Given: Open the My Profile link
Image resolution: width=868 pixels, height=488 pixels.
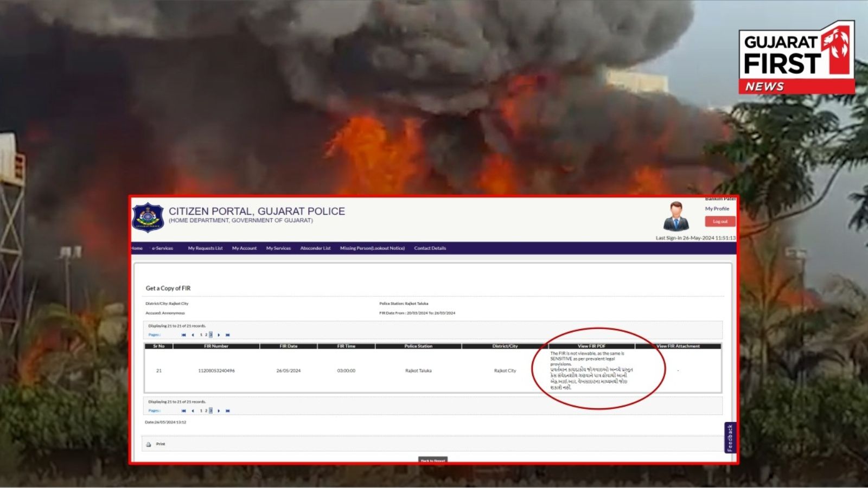Looking at the screenshot, I should tap(717, 209).
